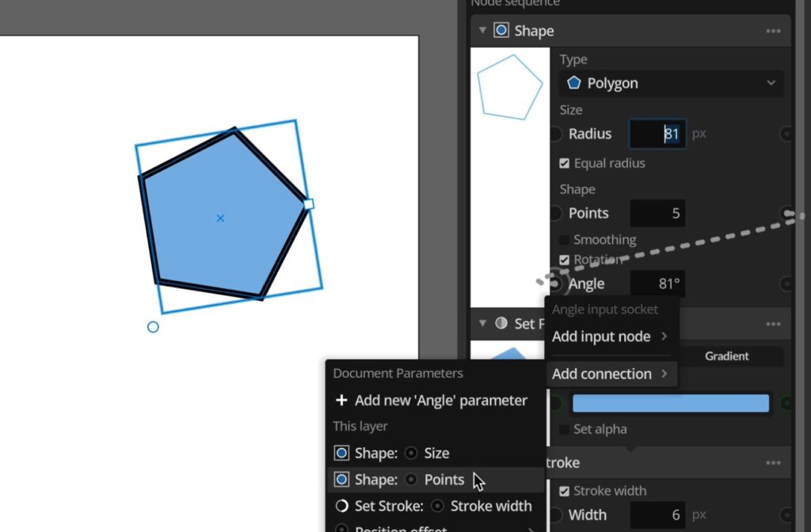
Task: Click the Width input socket circle
Action: (x=555, y=515)
